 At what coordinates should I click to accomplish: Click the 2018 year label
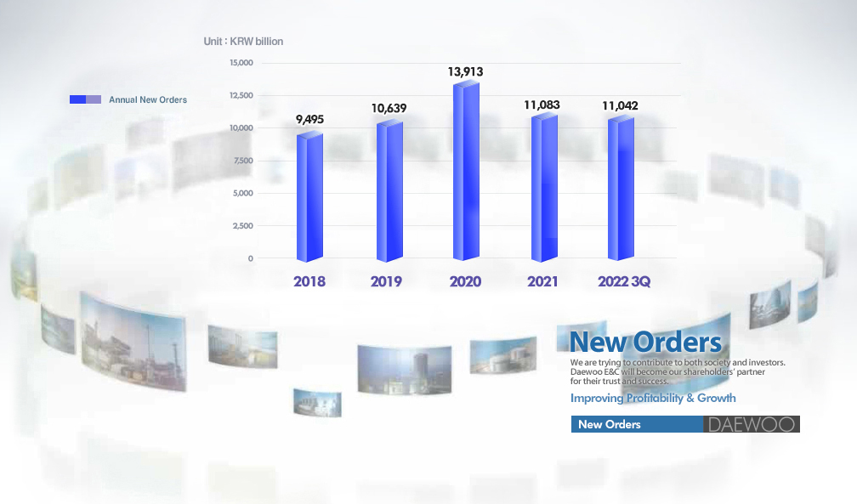[309, 281]
